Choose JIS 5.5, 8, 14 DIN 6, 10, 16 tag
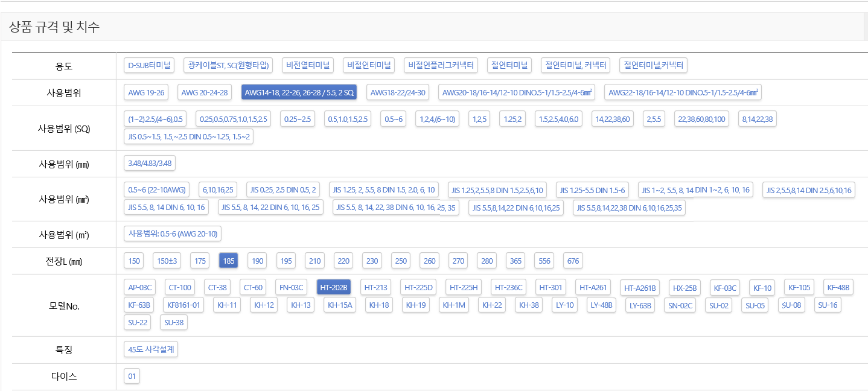The image size is (868, 391). (166, 208)
